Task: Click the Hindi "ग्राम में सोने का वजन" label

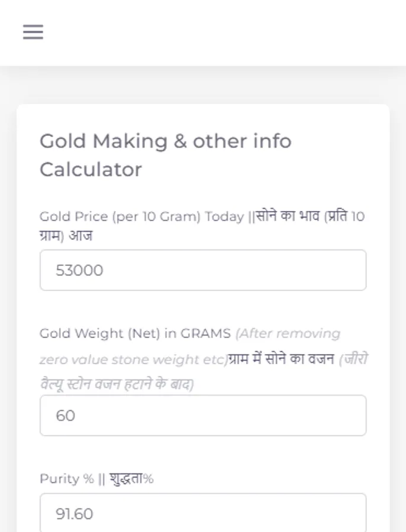Action: tap(281, 359)
